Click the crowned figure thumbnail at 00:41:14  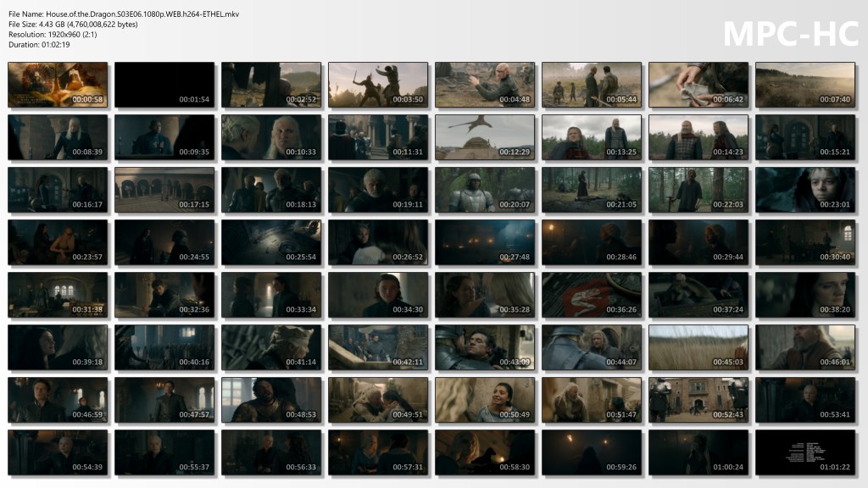point(271,347)
